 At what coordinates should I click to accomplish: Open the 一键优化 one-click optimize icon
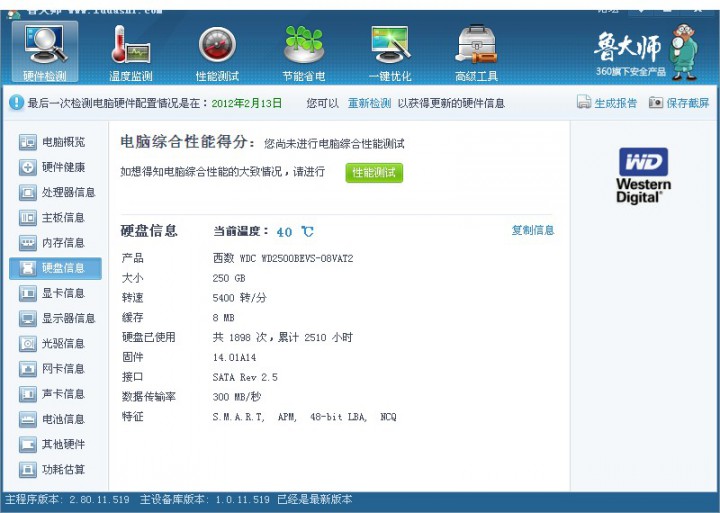tap(390, 50)
